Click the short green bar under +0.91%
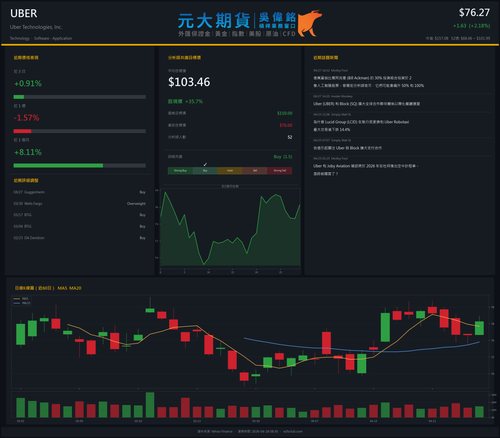Screen dimensions: 500x438 point(19,97)
